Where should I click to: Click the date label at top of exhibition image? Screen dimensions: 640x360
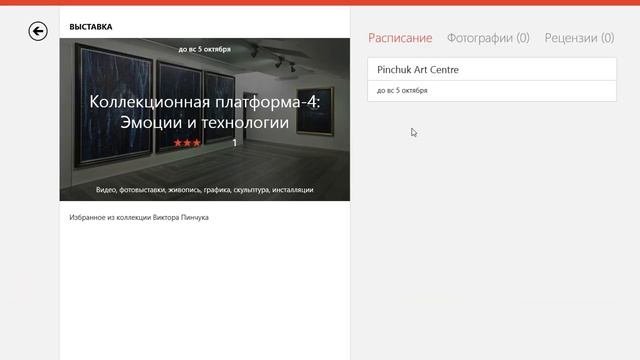204,49
